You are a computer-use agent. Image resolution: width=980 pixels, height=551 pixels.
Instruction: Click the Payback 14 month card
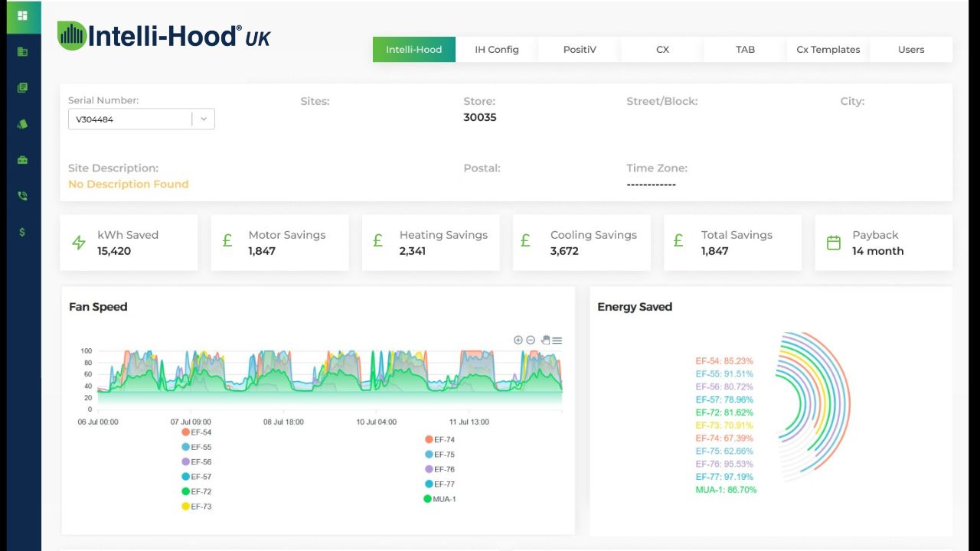tap(884, 243)
